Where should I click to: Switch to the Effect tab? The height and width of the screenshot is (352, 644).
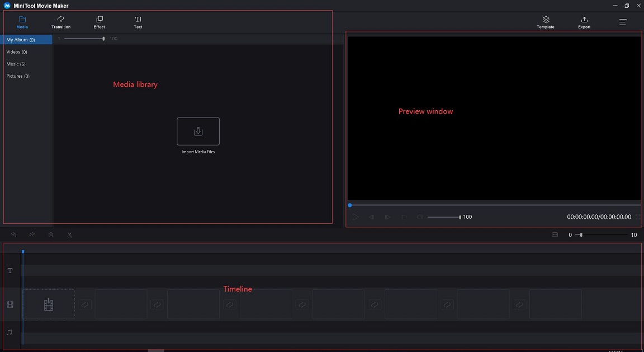[99, 22]
